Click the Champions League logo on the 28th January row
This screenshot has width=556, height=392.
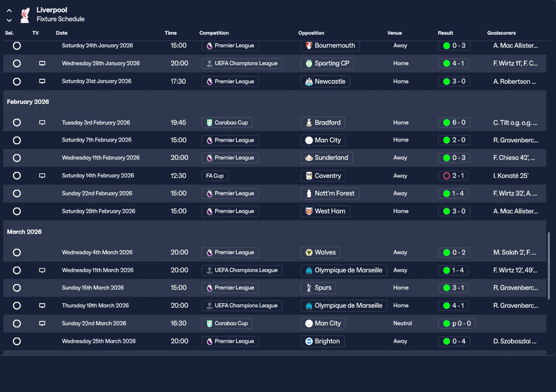(x=209, y=63)
